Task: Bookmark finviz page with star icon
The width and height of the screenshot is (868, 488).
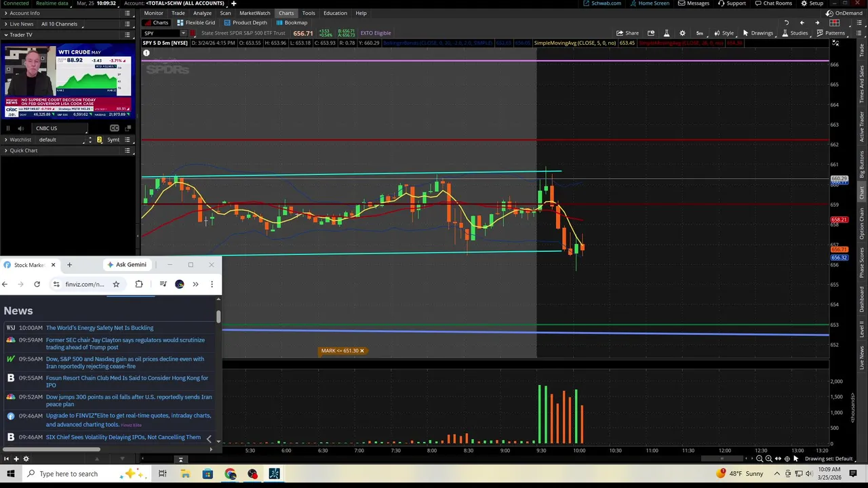Action: point(116,284)
